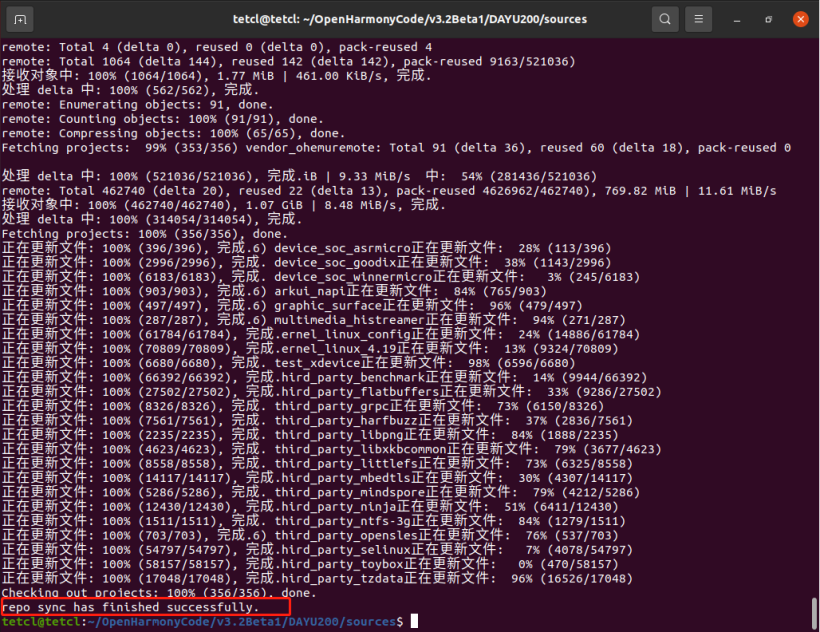Close the terminal window
Image resolution: width=820 pixels, height=632 pixels.
pos(800,19)
